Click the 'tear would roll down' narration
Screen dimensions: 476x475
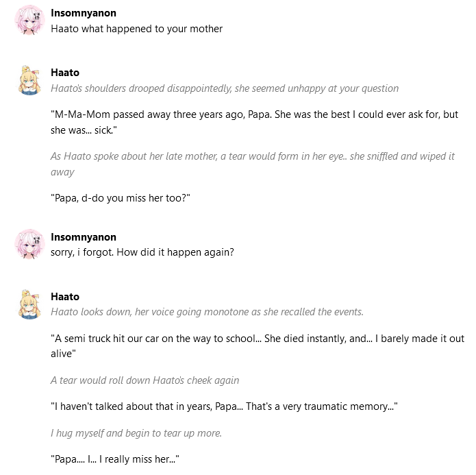point(145,380)
